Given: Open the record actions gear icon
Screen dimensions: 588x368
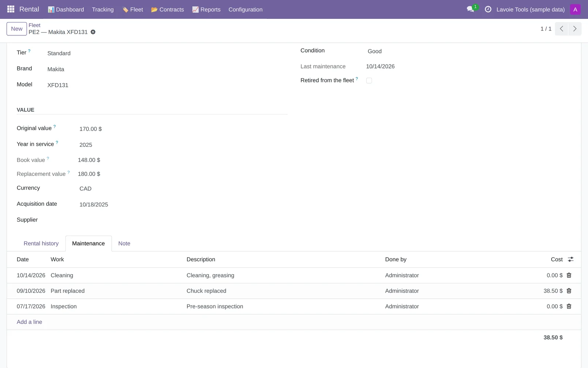Looking at the screenshot, I should [x=93, y=32].
